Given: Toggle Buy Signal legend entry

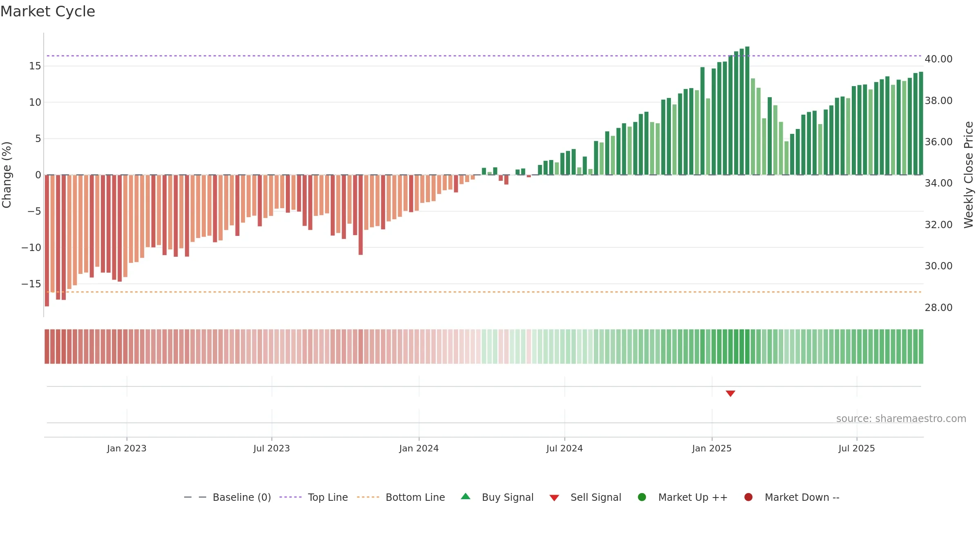Looking at the screenshot, I should click(497, 497).
